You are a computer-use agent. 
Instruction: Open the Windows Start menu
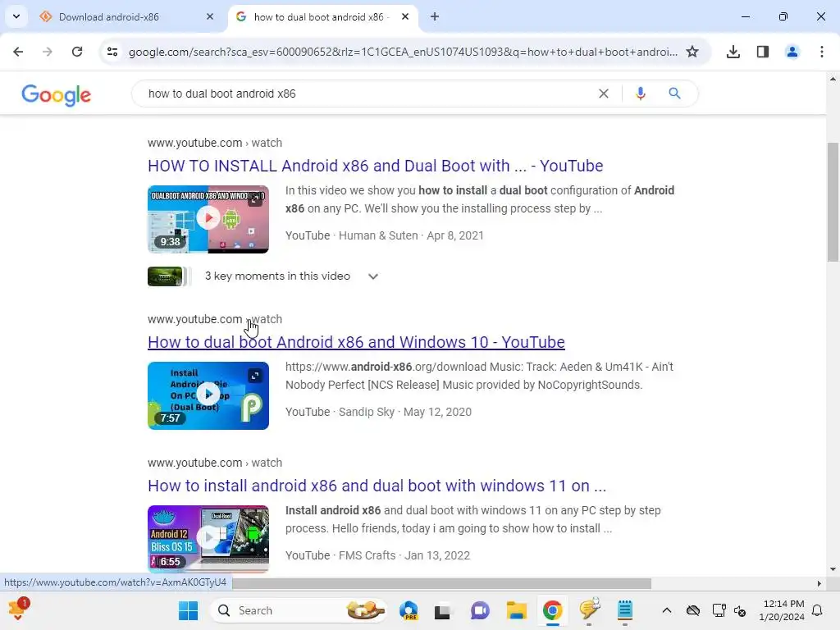pos(188,610)
